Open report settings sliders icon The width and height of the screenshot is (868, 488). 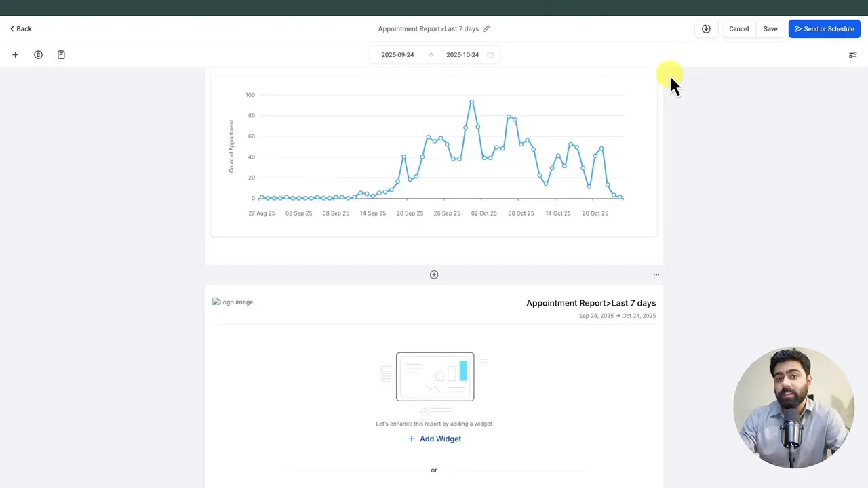tap(852, 54)
